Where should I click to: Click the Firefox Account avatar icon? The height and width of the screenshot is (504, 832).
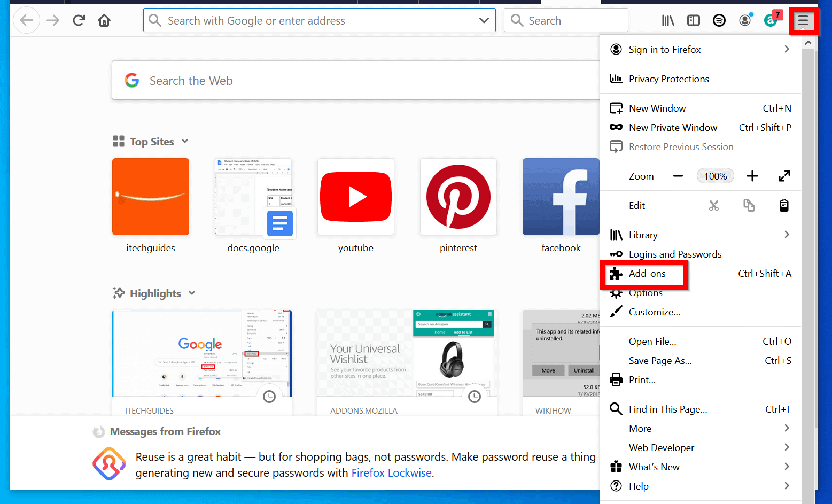(745, 20)
